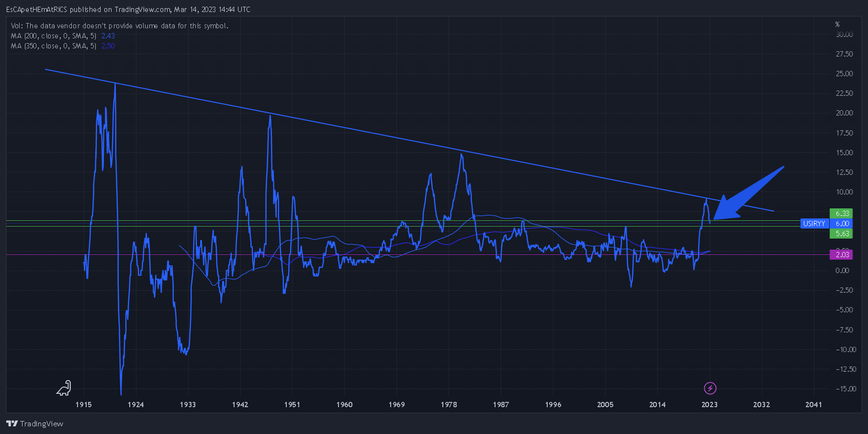
Task: Click the Vol data vendor notice text
Action: tap(120, 26)
